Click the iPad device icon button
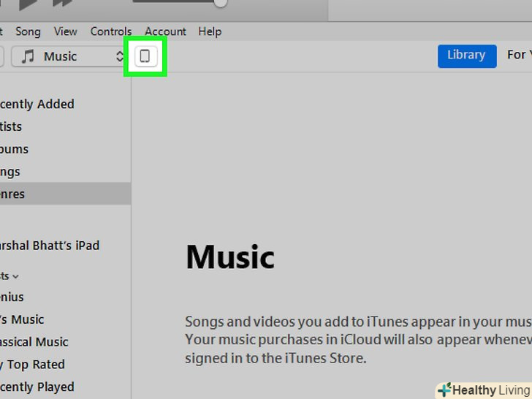 point(146,56)
